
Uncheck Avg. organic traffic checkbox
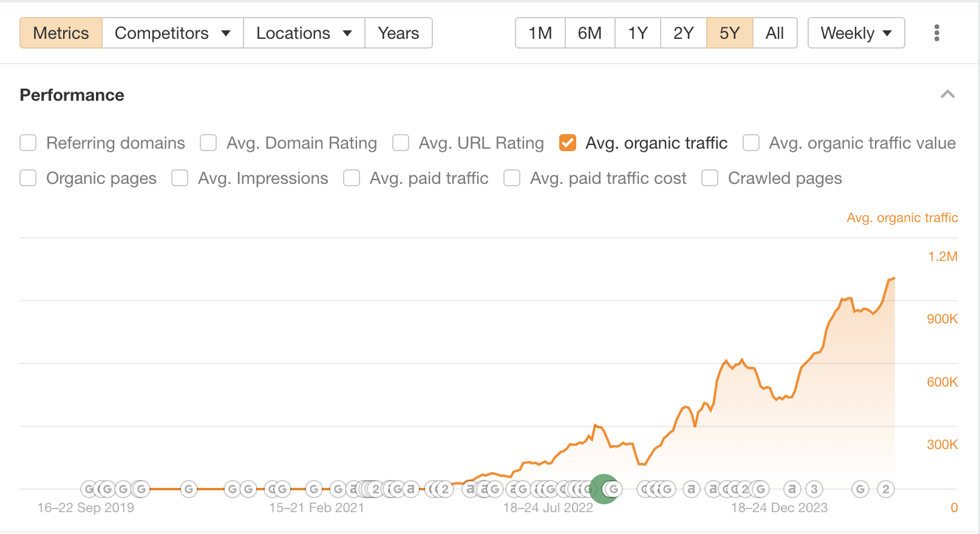click(x=568, y=143)
